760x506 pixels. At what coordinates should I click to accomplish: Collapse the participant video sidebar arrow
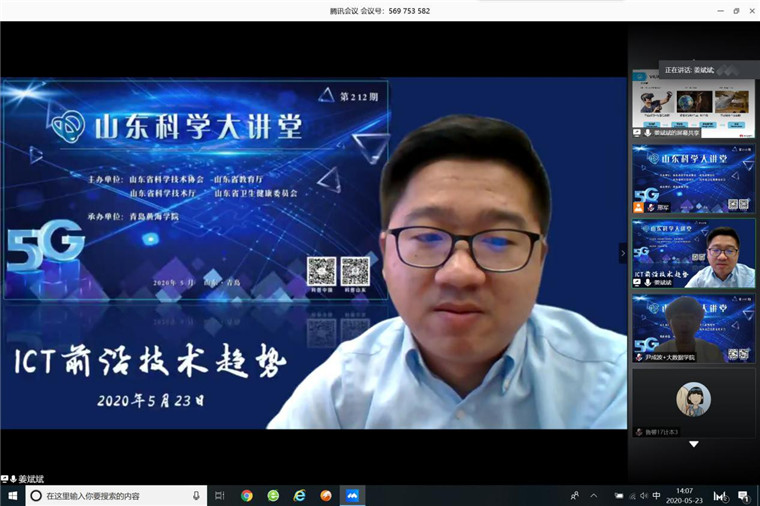[x=622, y=253]
